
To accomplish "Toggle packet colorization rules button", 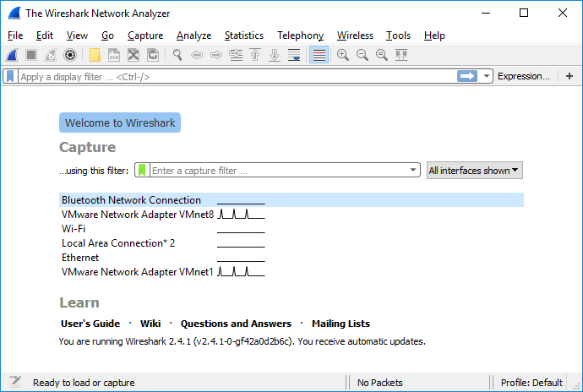I will (319, 55).
